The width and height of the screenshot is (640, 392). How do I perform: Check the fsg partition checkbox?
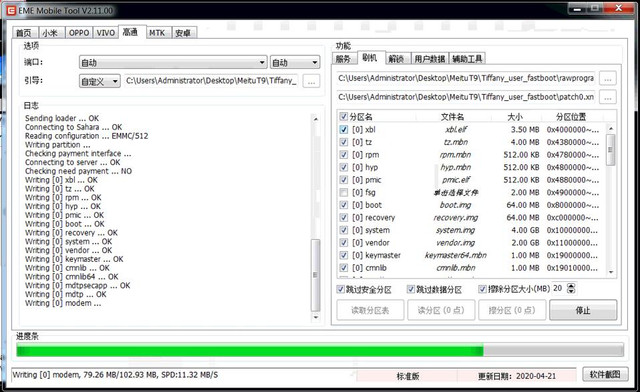pyautogui.click(x=344, y=192)
